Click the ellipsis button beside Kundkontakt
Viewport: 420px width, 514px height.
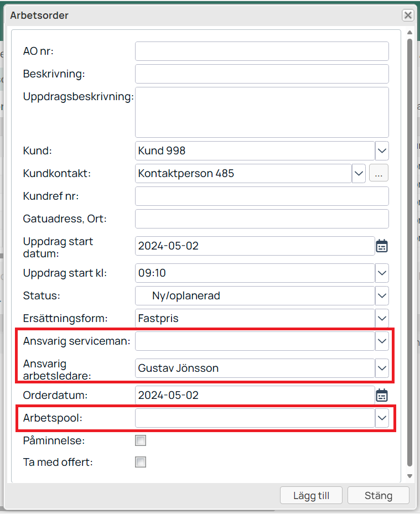coord(378,173)
